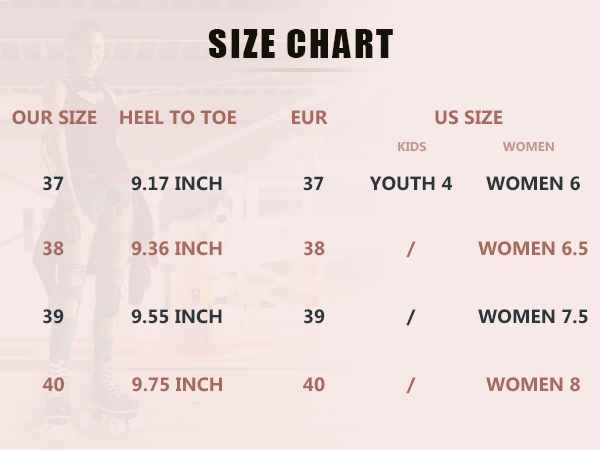Click the 9.36 INCH measurement

click(x=177, y=249)
